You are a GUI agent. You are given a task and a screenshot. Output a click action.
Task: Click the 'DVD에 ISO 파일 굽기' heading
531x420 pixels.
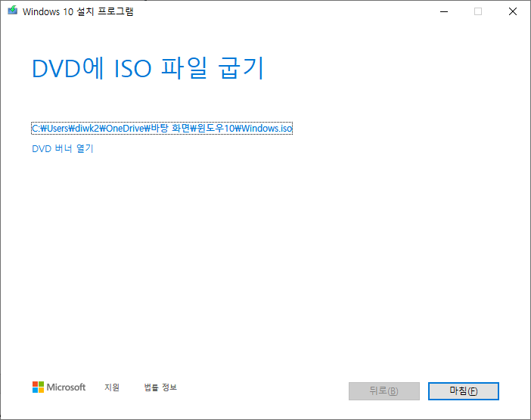(x=147, y=68)
